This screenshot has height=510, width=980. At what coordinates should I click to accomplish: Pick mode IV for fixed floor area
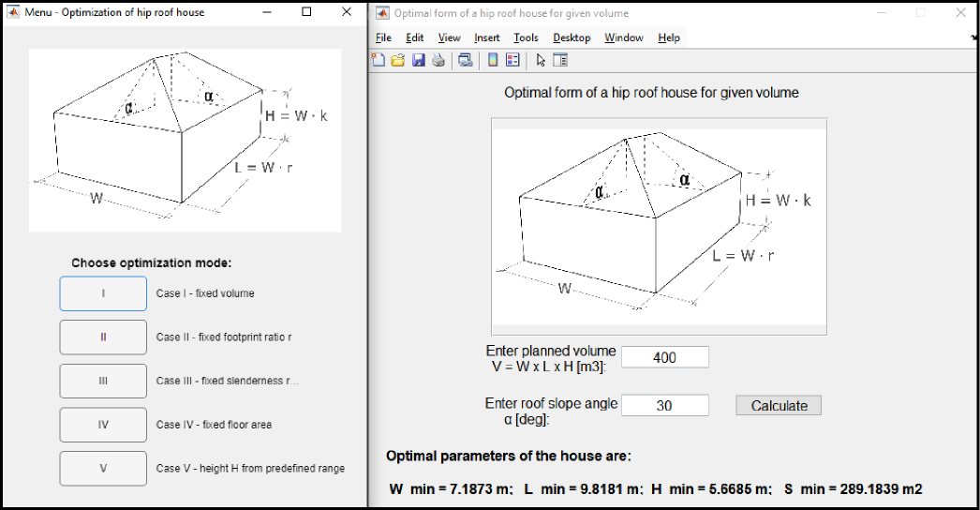103,425
